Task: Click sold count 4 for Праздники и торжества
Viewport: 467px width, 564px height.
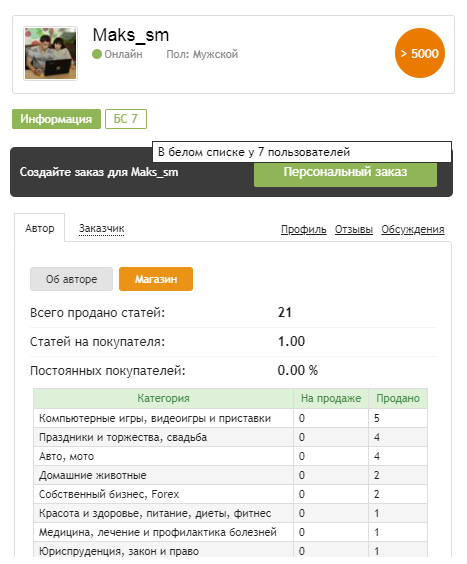Action: pos(377,437)
